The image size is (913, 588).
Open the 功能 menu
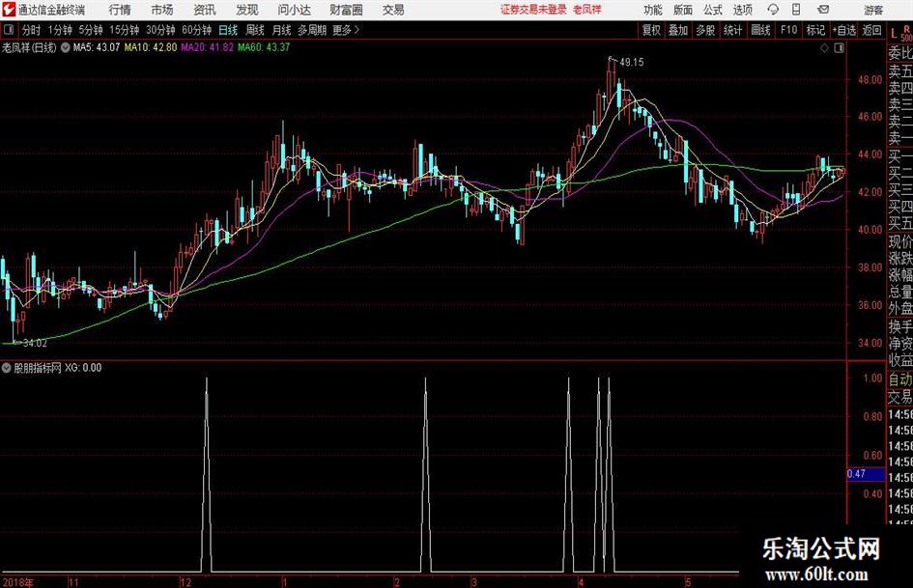coord(653,10)
